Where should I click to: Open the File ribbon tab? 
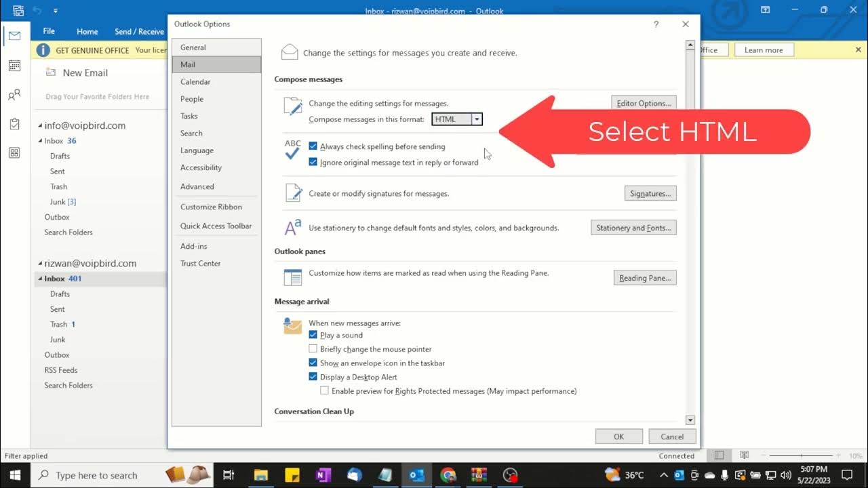point(49,31)
